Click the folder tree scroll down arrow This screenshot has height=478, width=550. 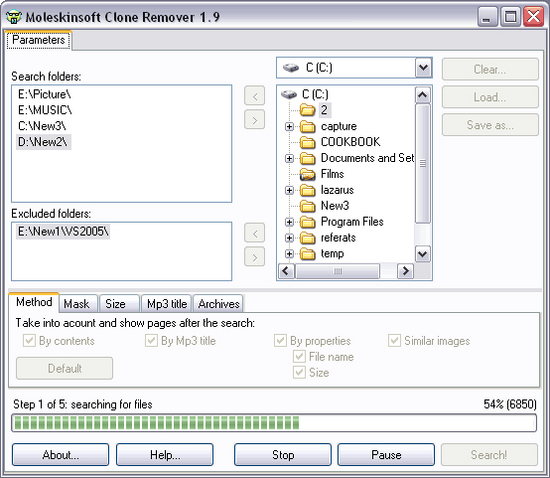(423, 254)
